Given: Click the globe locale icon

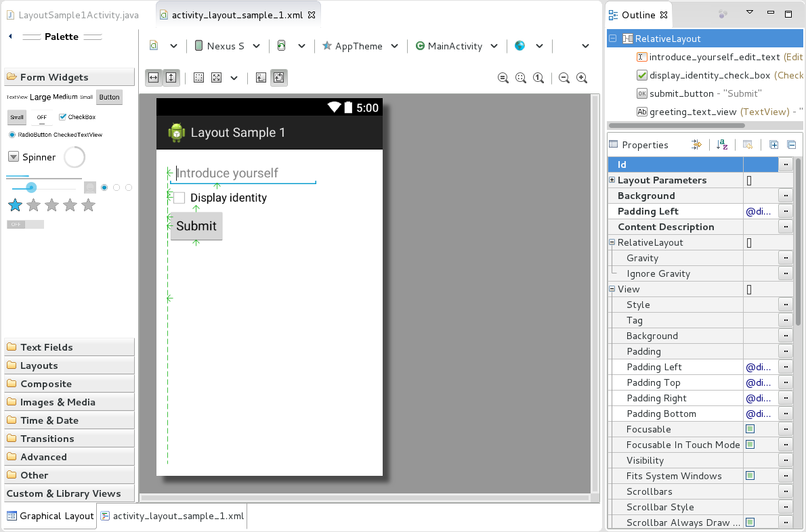Looking at the screenshot, I should point(519,46).
